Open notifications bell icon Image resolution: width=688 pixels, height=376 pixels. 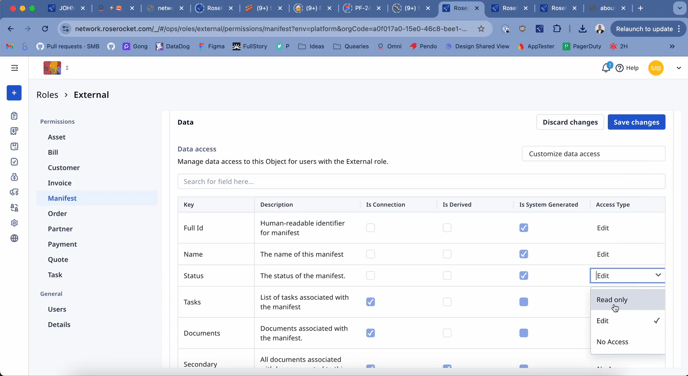pyautogui.click(x=606, y=68)
